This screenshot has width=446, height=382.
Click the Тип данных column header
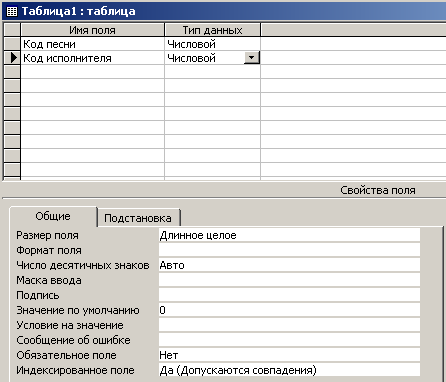[212, 30]
